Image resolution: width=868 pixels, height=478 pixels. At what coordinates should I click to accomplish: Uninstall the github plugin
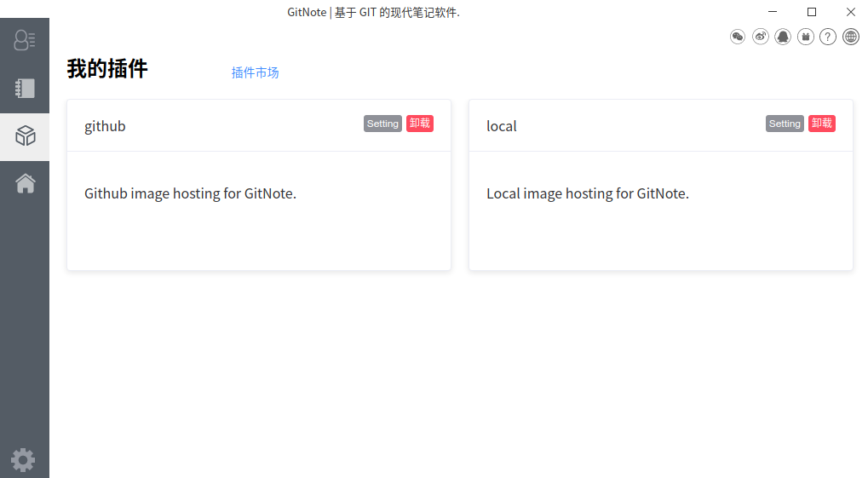[x=420, y=124]
